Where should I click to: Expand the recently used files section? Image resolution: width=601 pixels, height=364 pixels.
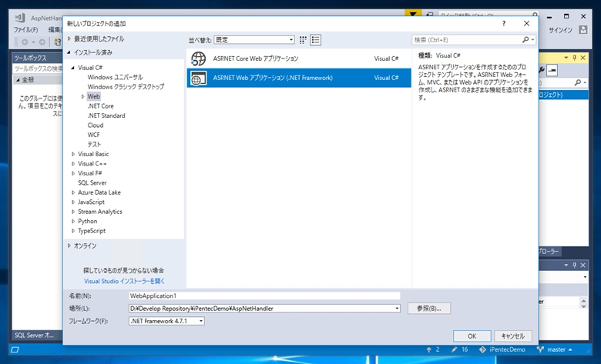tap(69, 38)
